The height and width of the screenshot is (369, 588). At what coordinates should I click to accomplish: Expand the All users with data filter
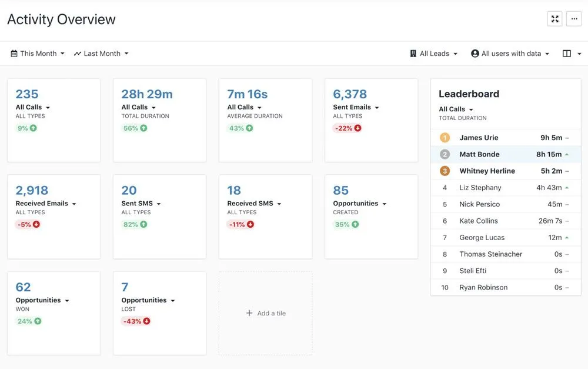coord(510,53)
